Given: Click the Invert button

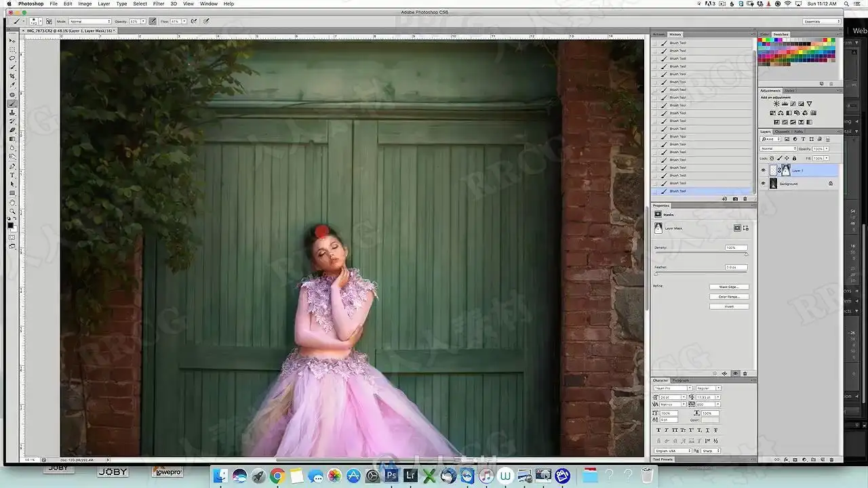Looking at the screenshot, I should click(x=729, y=306).
